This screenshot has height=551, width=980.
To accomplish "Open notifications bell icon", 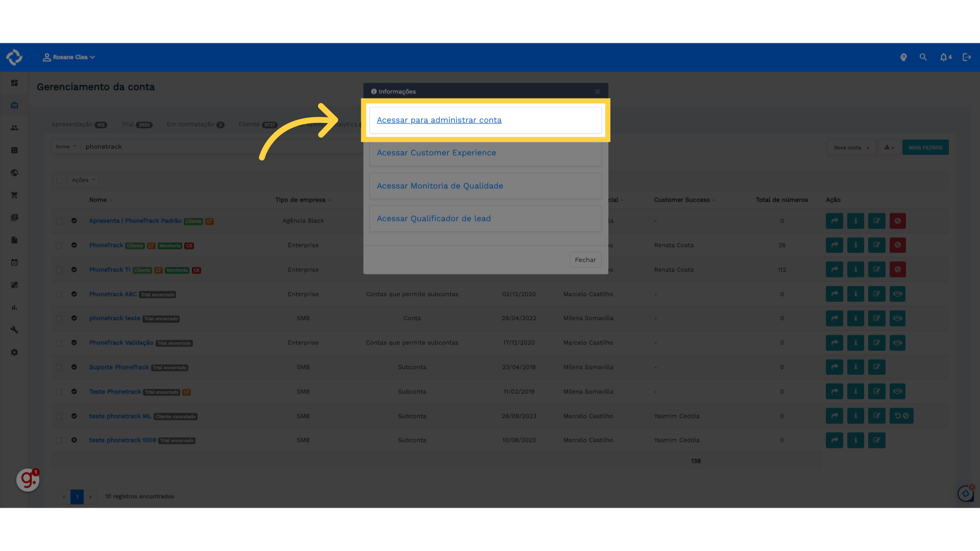I will pyautogui.click(x=945, y=57).
